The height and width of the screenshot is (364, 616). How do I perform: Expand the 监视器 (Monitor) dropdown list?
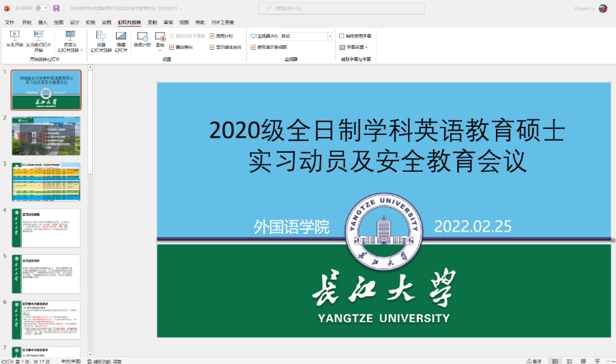point(330,36)
